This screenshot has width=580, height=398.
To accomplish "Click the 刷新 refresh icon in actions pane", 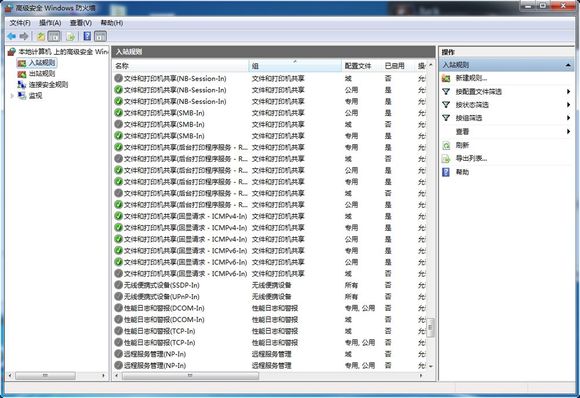I will click(x=446, y=145).
